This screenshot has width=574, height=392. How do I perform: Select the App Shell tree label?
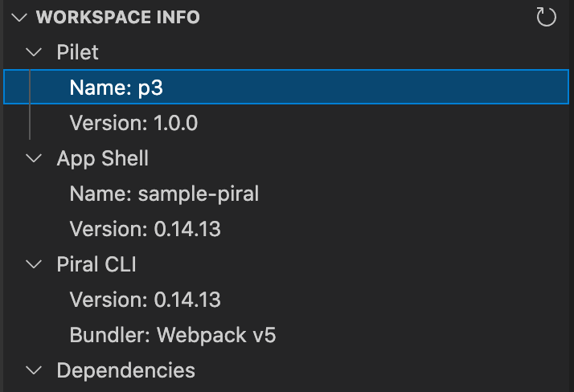103,158
